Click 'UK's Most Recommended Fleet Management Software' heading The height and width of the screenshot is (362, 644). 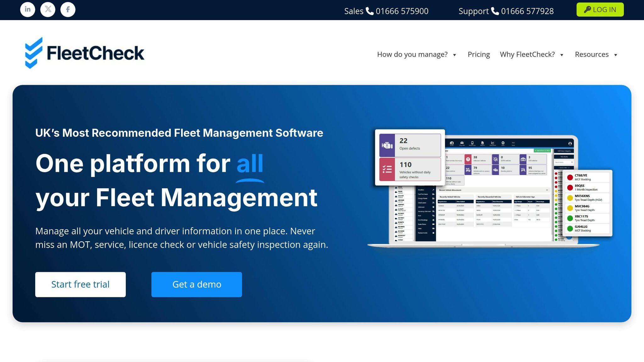[179, 133]
